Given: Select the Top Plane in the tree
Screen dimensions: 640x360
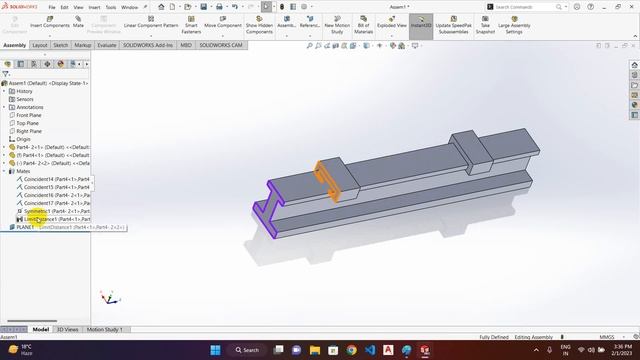Looking at the screenshot, I should (27, 123).
